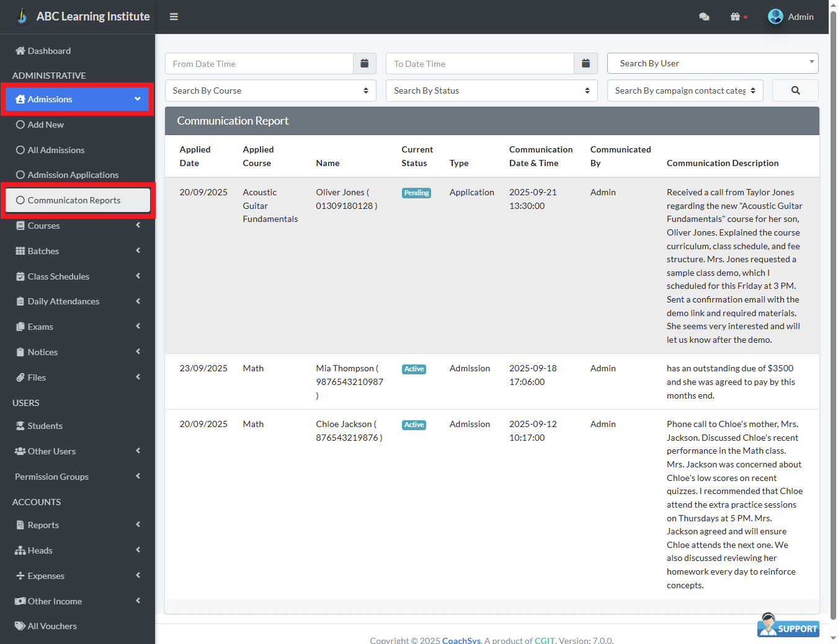Click the hamburger menu toggle icon
The image size is (838, 644).
point(174,17)
